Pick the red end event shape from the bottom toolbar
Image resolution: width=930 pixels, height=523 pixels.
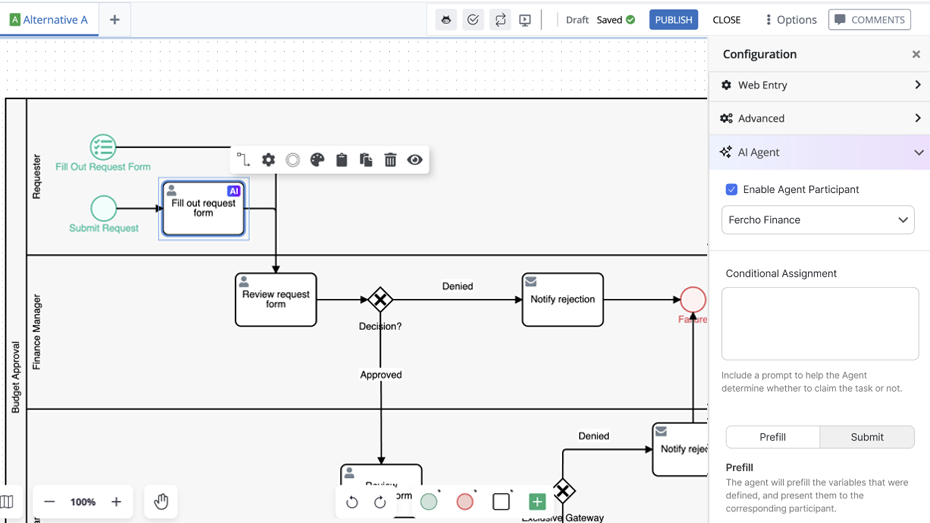[x=465, y=502]
